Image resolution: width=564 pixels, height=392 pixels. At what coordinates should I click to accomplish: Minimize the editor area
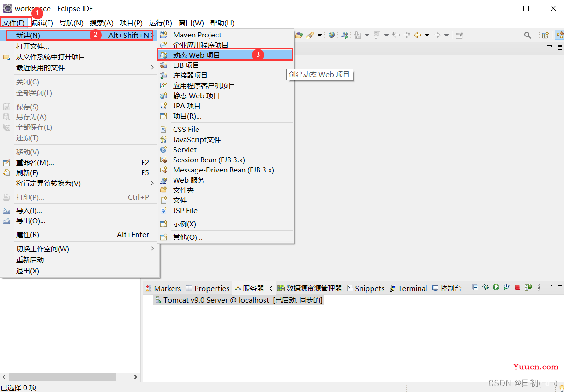(x=549, y=46)
